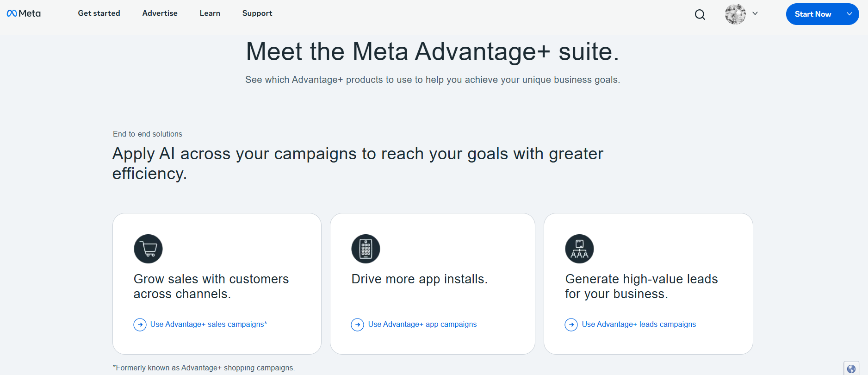Open Use Advantage+ app campaigns link
This screenshot has height=375, width=868.
(422, 325)
